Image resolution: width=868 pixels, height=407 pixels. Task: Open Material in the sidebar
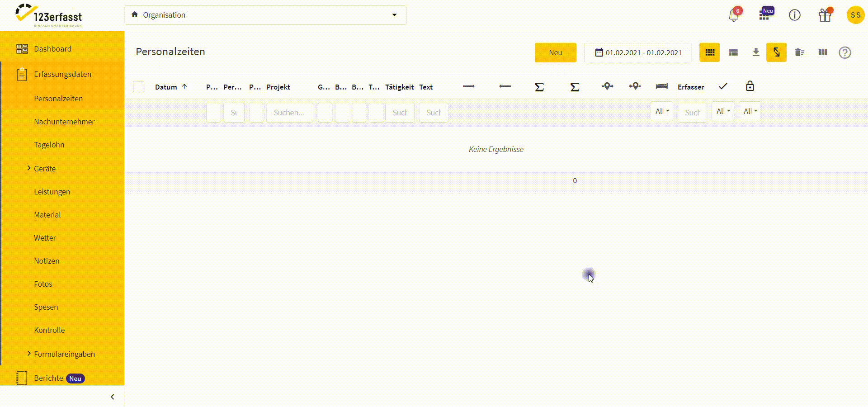[x=47, y=215]
